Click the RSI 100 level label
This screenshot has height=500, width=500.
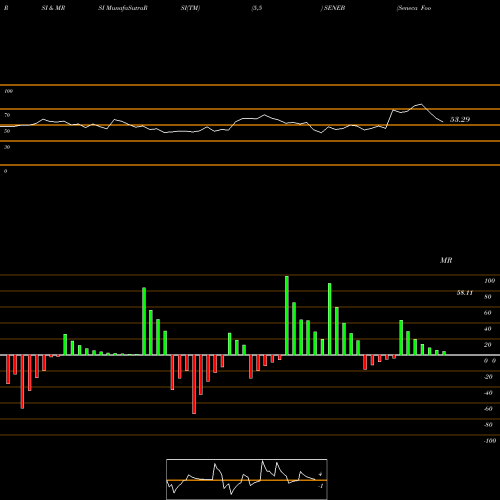[x=8, y=91]
